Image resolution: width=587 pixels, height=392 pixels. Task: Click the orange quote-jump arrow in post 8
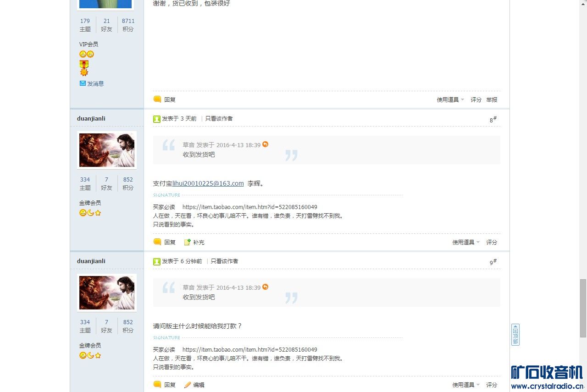265,144
